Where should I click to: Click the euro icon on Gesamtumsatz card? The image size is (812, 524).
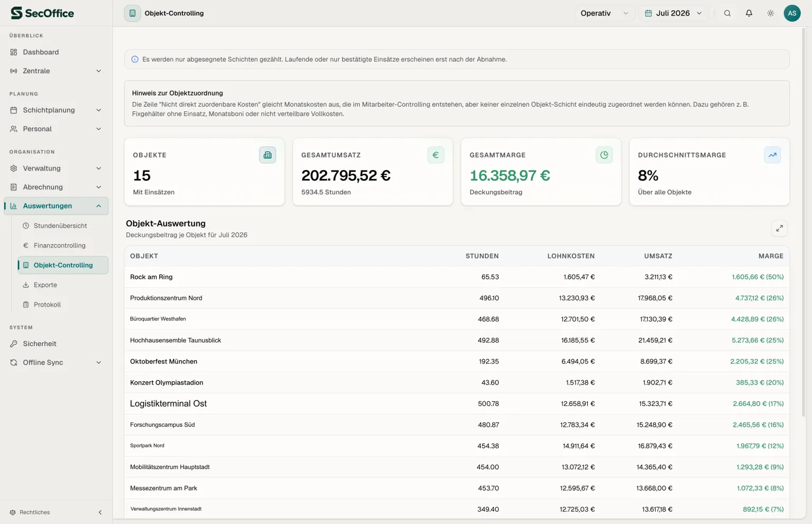click(436, 155)
